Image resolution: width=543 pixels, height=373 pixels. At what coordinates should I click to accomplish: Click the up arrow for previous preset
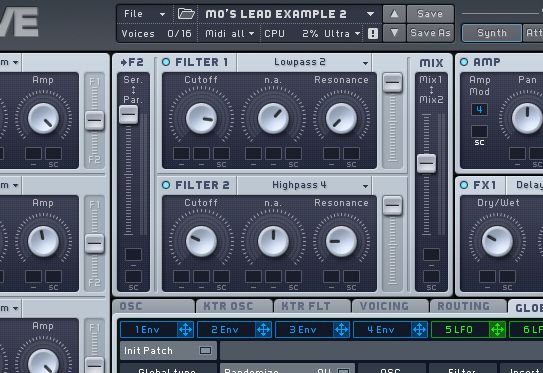point(394,14)
